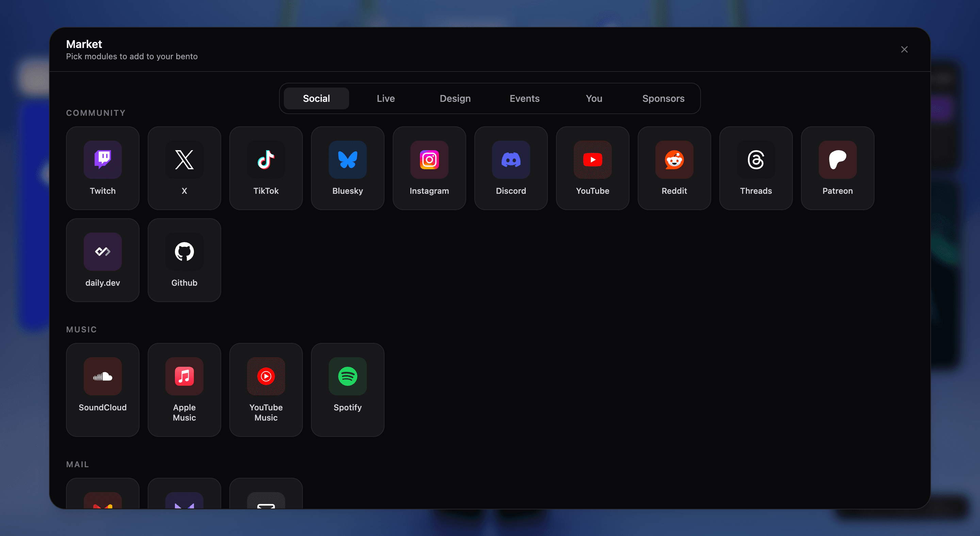Add the Github module
The image size is (980, 536).
[184, 260]
